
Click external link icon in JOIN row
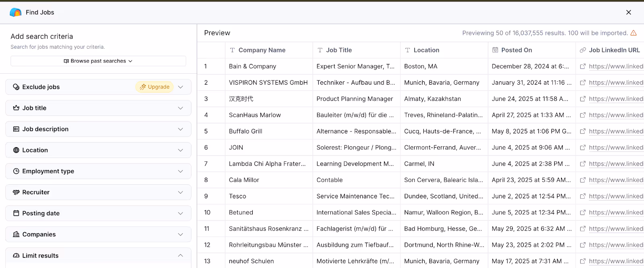coord(583,148)
